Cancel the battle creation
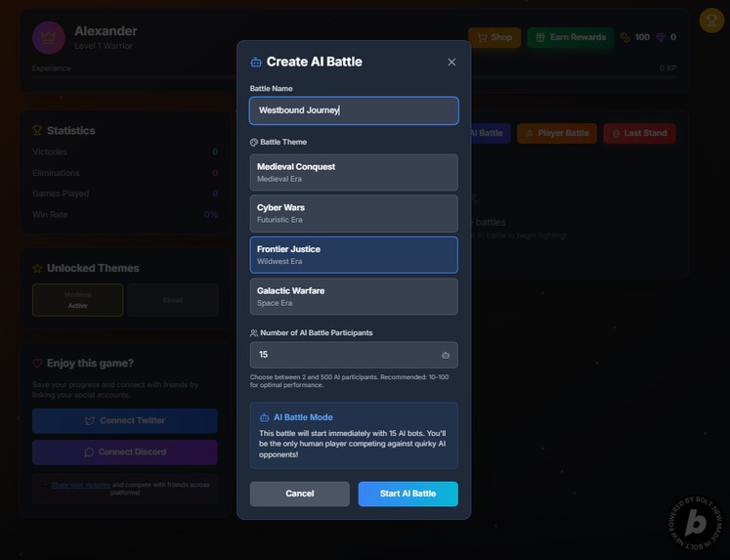 click(x=299, y=494)
